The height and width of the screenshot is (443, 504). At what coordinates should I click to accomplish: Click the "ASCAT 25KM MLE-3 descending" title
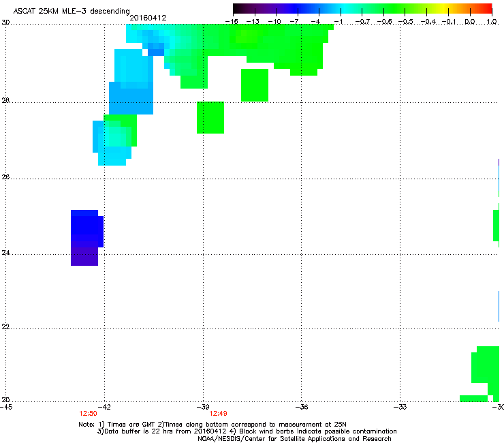(x=72, y=11)
